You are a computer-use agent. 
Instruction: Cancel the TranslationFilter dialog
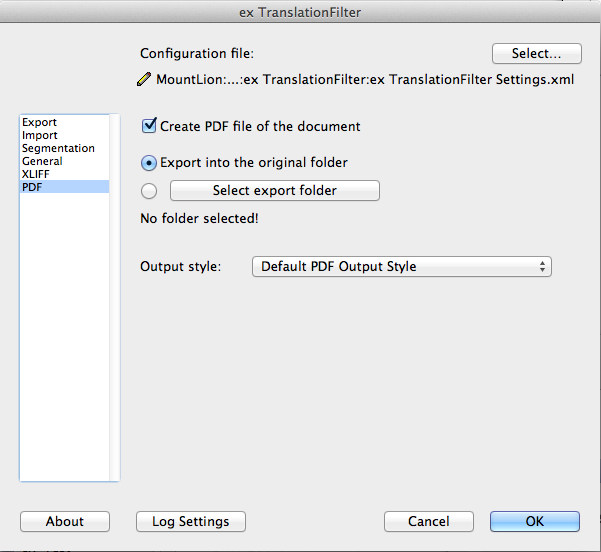429,521
